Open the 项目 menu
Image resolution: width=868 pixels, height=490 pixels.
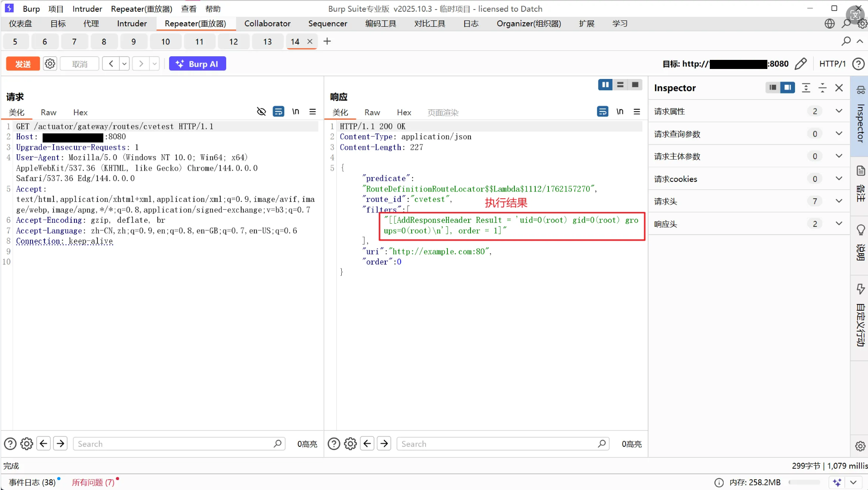(x=56, y=9)
